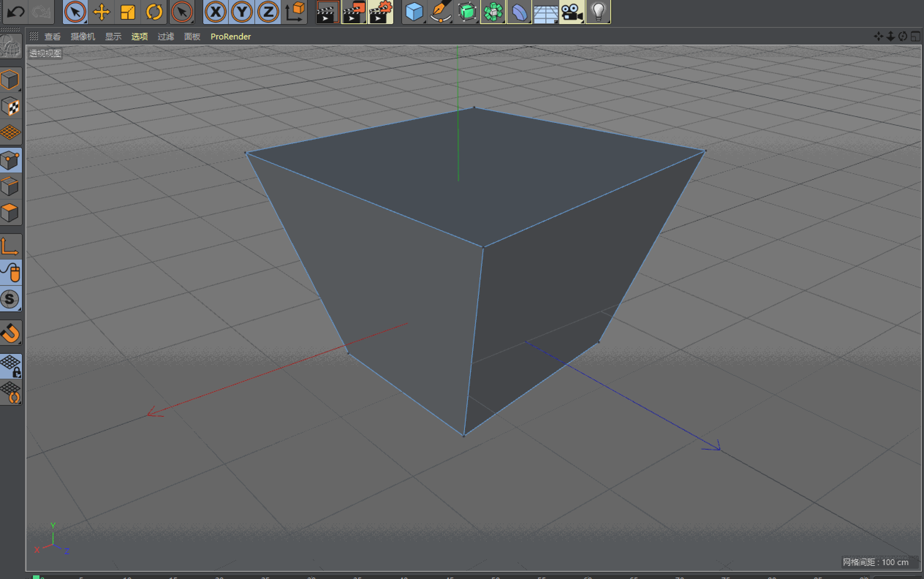Switch to Points mode in sidebar

click(x=10, y=160)
